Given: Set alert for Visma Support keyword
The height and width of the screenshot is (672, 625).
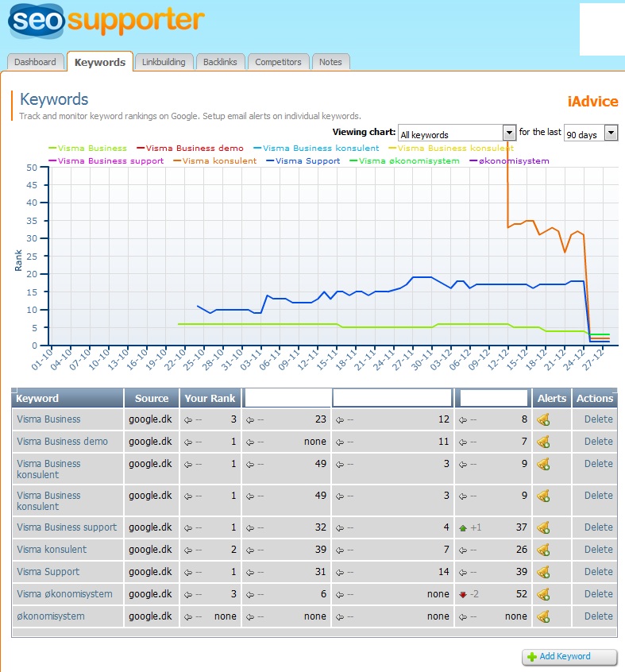Looking at the screenshot, I should click(544, 572).
